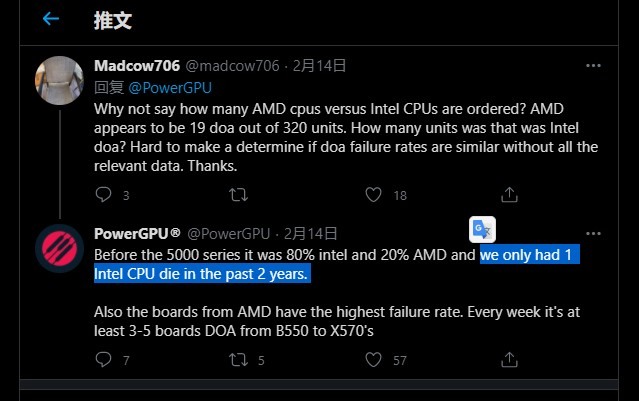Open the @PowerGPU mention link

pyautogui.click(x=170, y=88)
